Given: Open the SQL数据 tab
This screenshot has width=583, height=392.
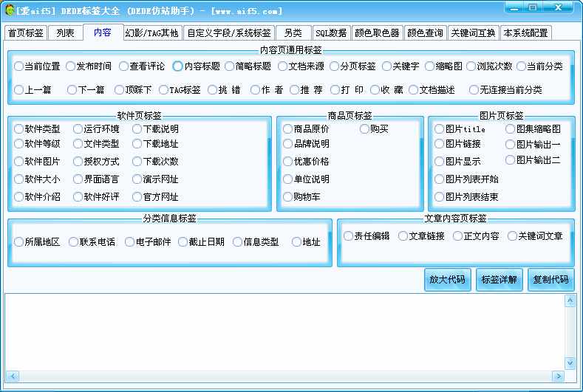Looking at the screenshot, I should 331,33.
